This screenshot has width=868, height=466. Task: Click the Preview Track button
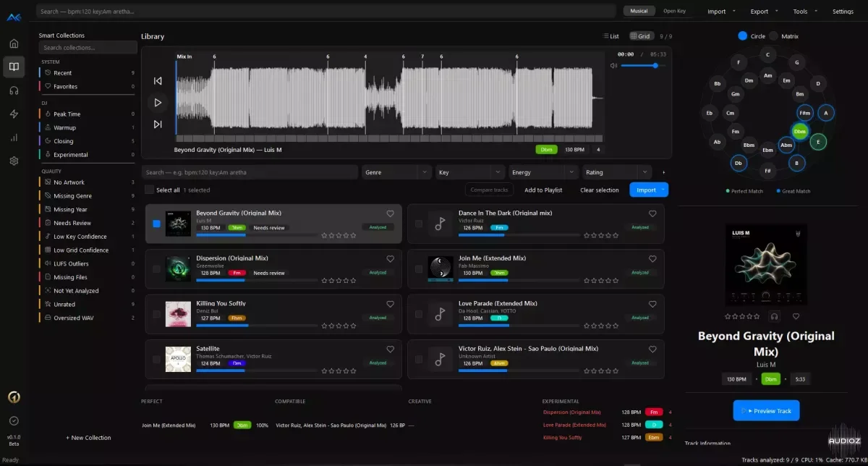[x=766, y=410]
